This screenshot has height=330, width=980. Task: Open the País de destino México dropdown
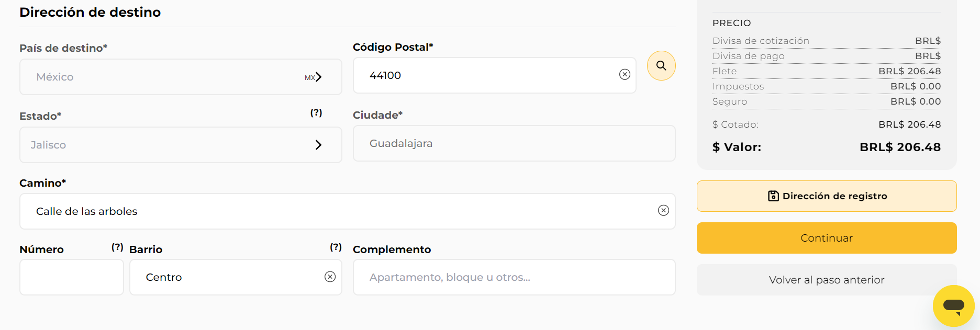pos(181,77)
